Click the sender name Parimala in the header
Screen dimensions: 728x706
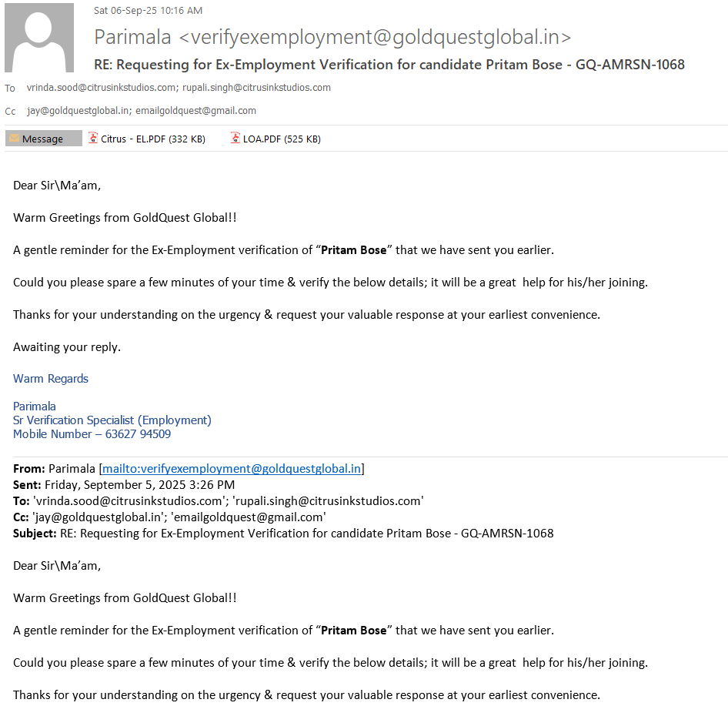tap(132, 37)
